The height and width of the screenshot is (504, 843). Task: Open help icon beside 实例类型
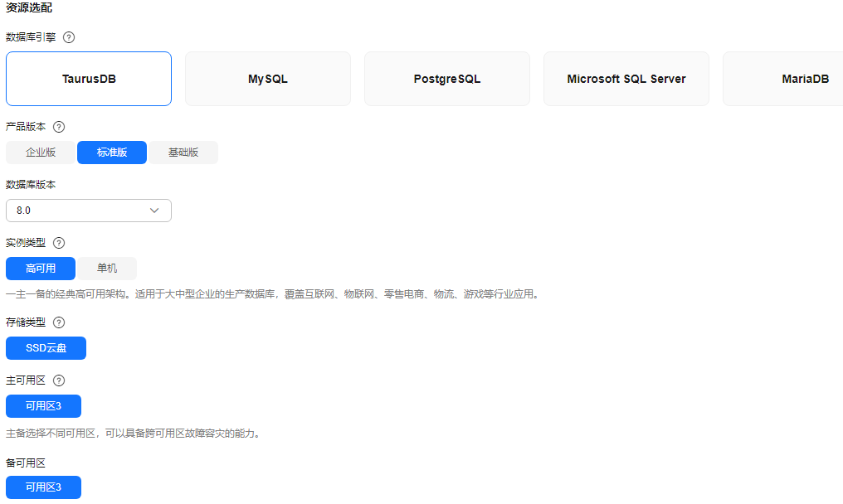[59, 243]
